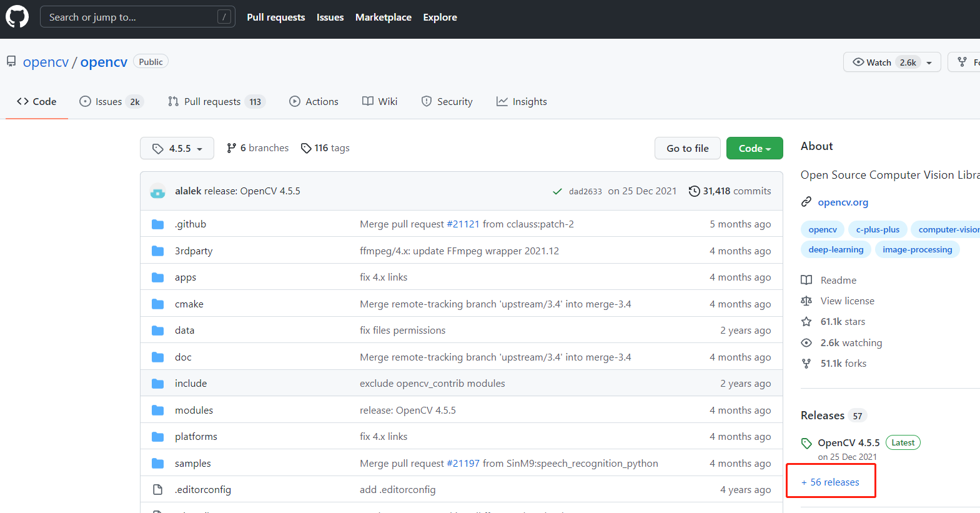Open Explore in top navigation
The width and height of the screenshot is (980, 513).
[x=440, y=17]
